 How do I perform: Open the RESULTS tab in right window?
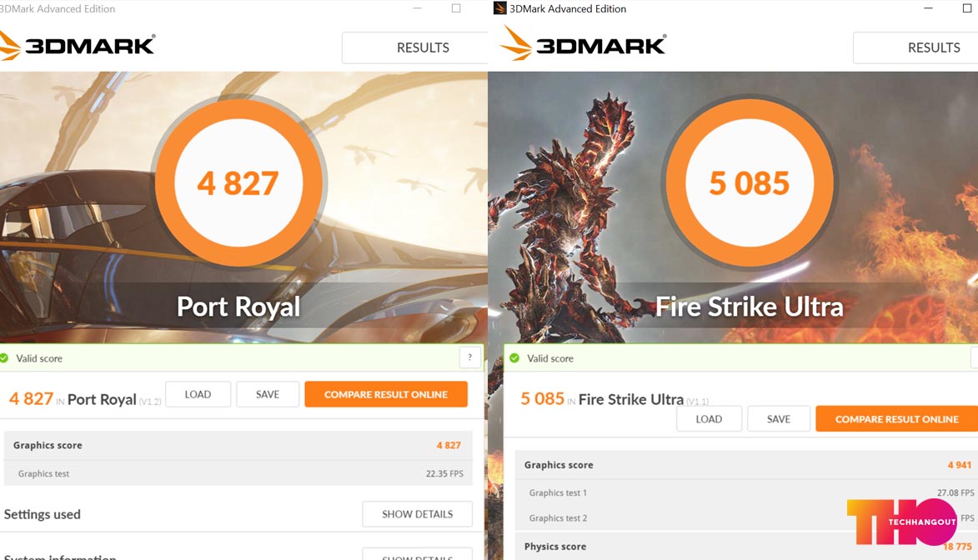[933, 47]
